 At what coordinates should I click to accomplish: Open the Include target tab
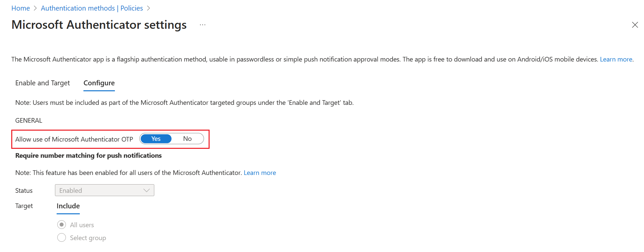tap(68, 206)
